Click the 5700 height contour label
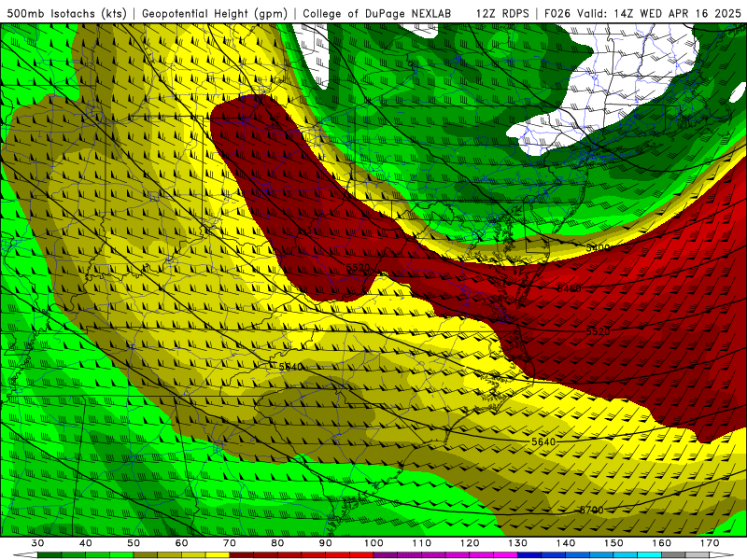 click(x=591, y=510)
